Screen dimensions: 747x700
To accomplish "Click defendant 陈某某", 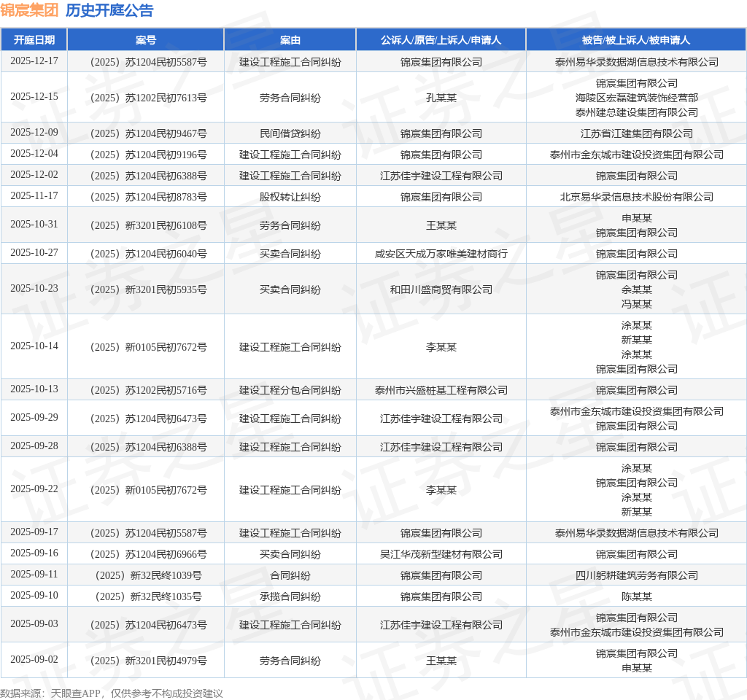I will point(636,596).
